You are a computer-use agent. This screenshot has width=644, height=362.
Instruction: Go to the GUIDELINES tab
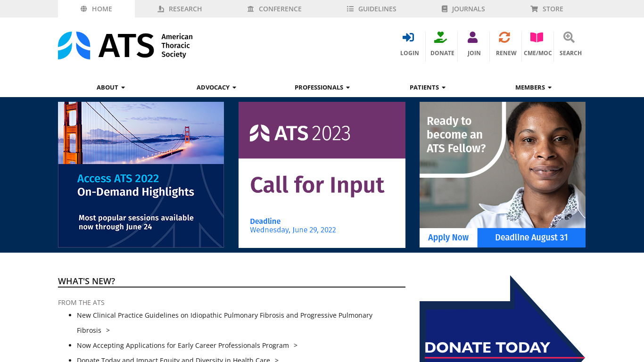point(372,9)
